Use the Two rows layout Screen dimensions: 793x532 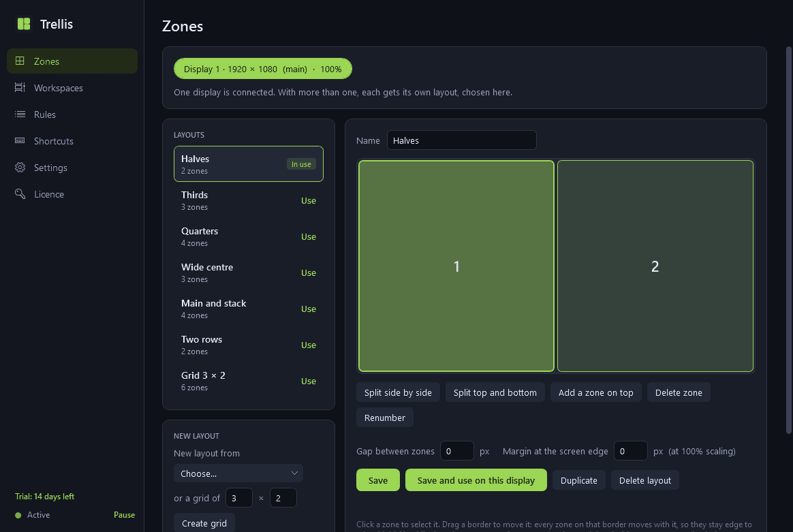[309, 345]
